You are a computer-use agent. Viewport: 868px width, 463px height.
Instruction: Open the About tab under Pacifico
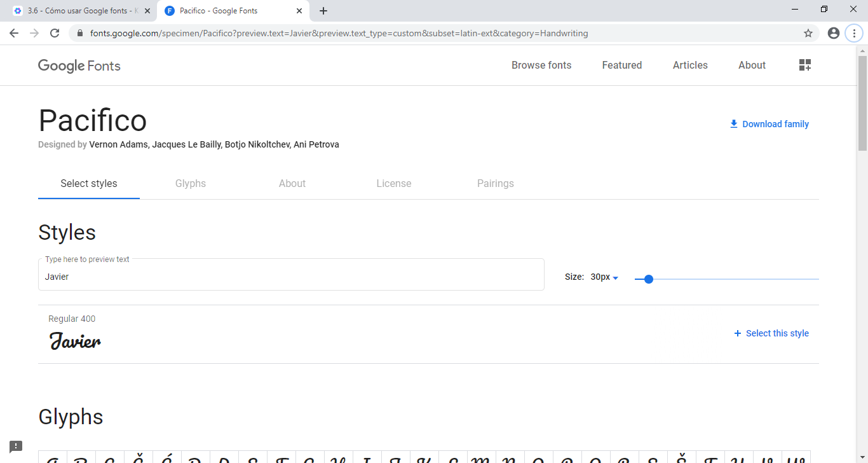pyautogui.click(x=292, y=183)
